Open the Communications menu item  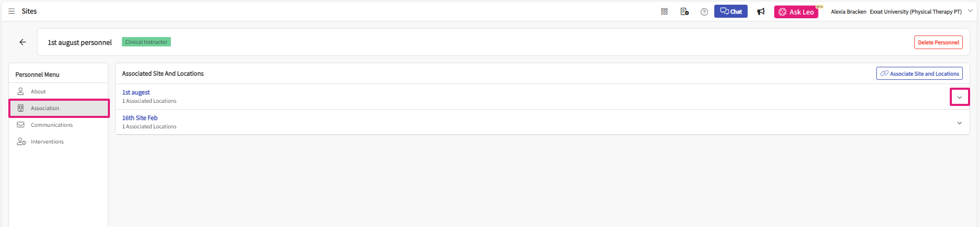tap(52, 125)
